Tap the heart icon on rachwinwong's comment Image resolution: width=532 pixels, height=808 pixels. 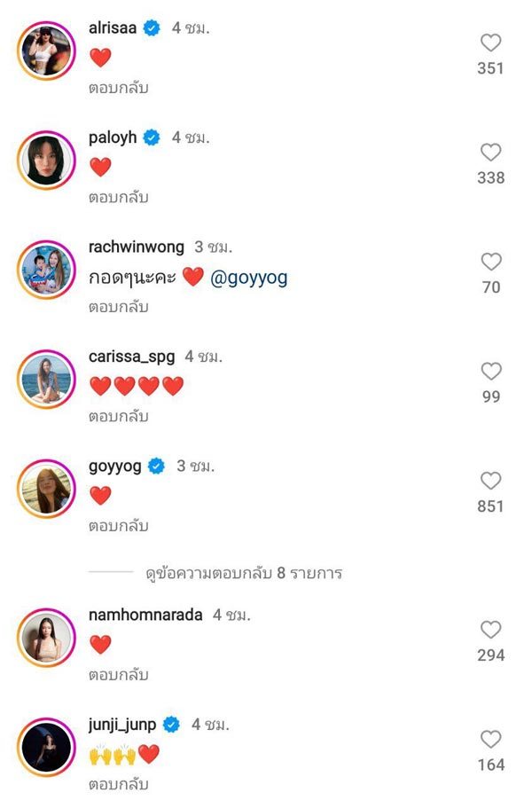tap(490, 262)
